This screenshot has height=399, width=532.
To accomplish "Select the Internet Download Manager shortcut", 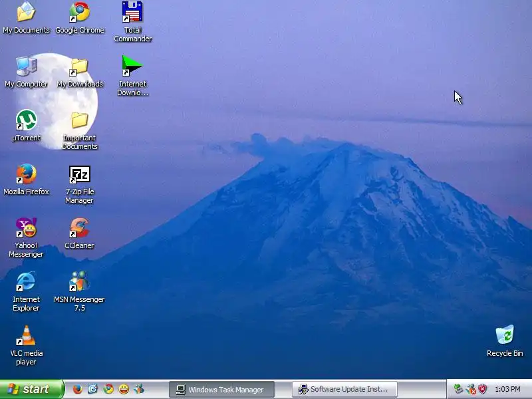I will (x=132, y=75).
